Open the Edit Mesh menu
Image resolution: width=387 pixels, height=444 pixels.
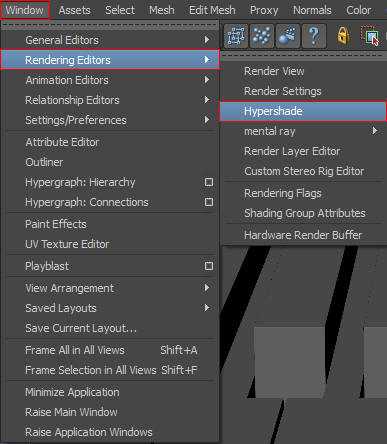point(212,10)
